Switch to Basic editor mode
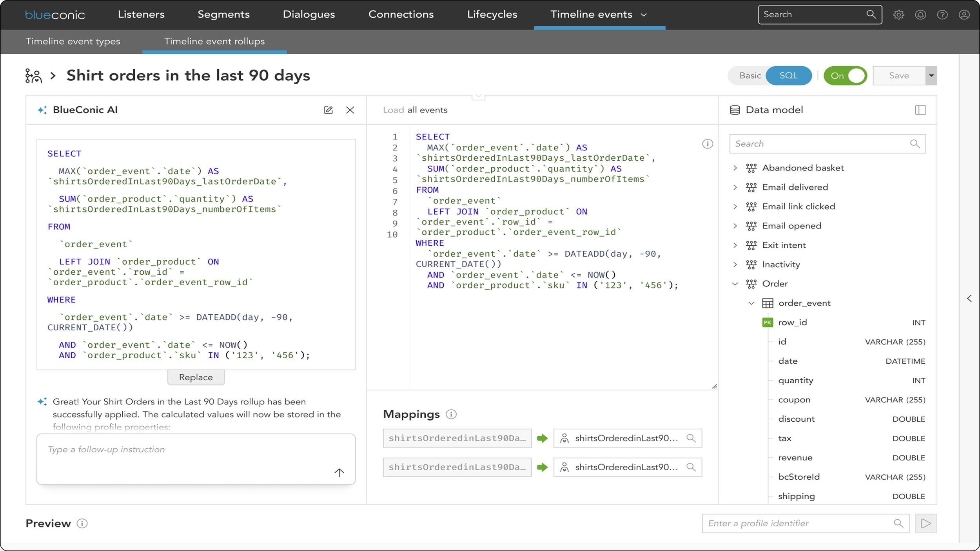Viewport: 980px width, 551px height. (750, 76)
